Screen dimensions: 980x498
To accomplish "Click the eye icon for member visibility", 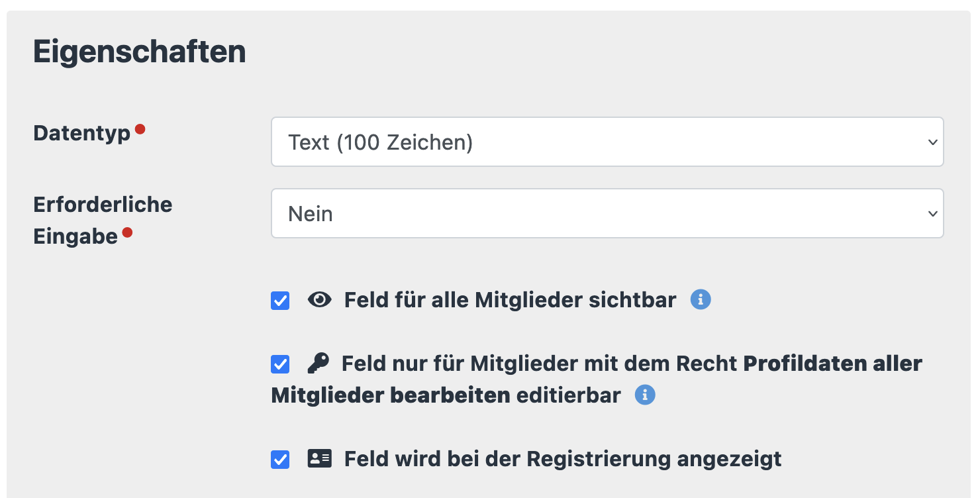I will pyautogui.click(x=320, y=300).
